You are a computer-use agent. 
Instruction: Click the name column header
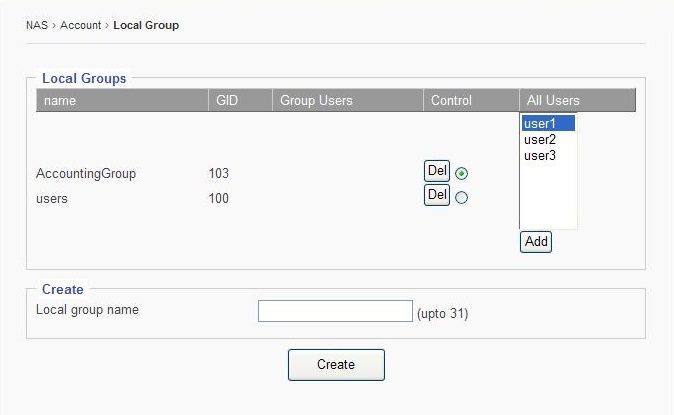[x=60, y=101]
